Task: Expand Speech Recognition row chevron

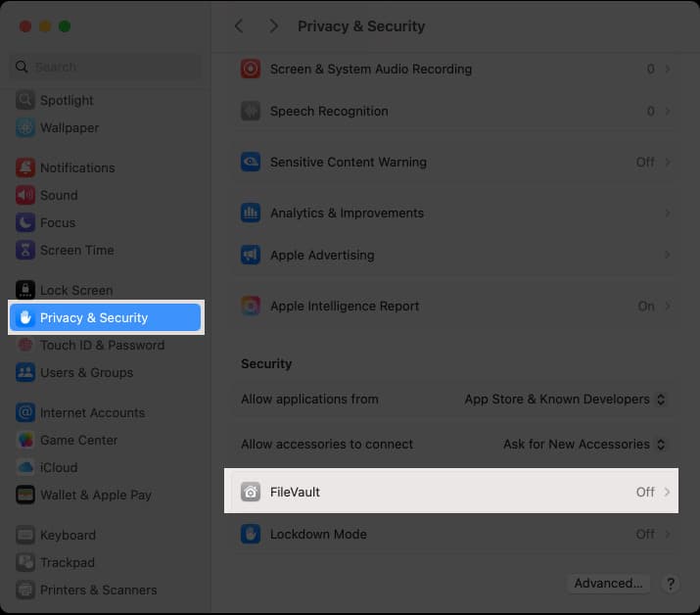Action: (668, 111)
